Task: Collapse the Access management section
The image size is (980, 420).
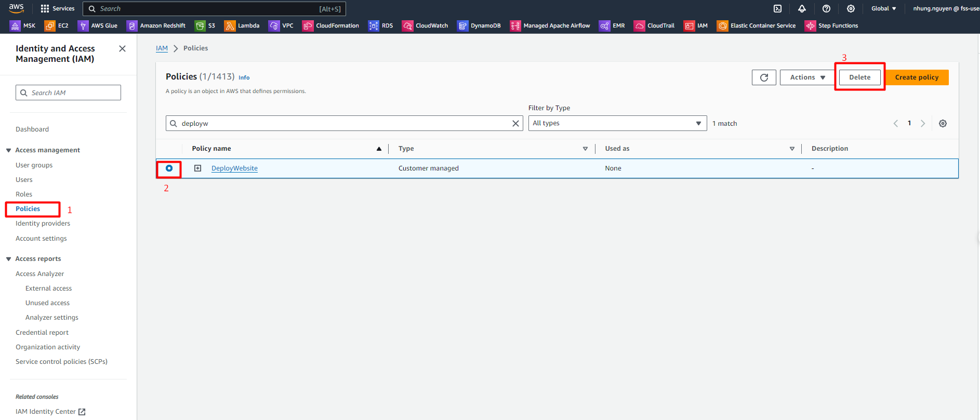Action: pyautogui.click(x=8, y=150)
